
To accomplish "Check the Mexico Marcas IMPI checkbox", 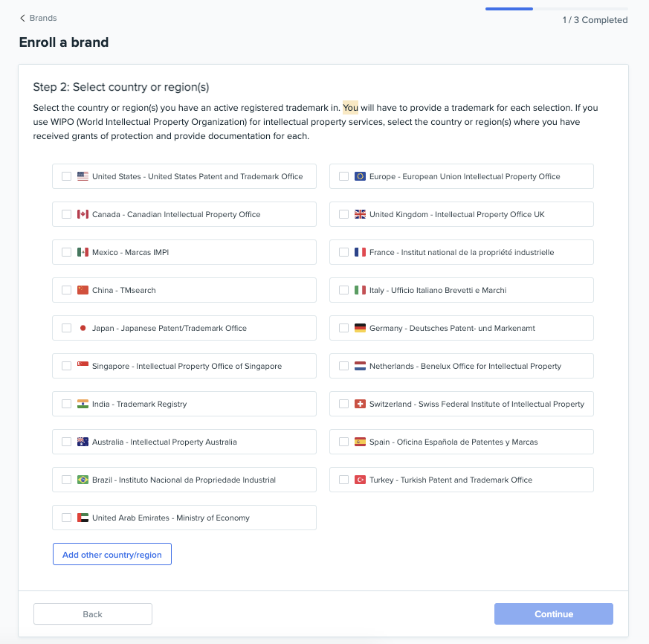I will pos(67,252).
